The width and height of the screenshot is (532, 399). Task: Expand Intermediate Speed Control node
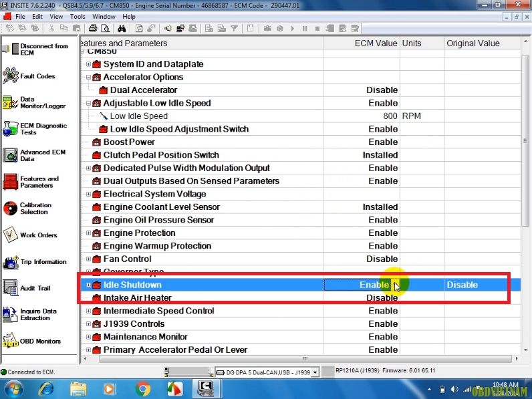click(88, 311)
